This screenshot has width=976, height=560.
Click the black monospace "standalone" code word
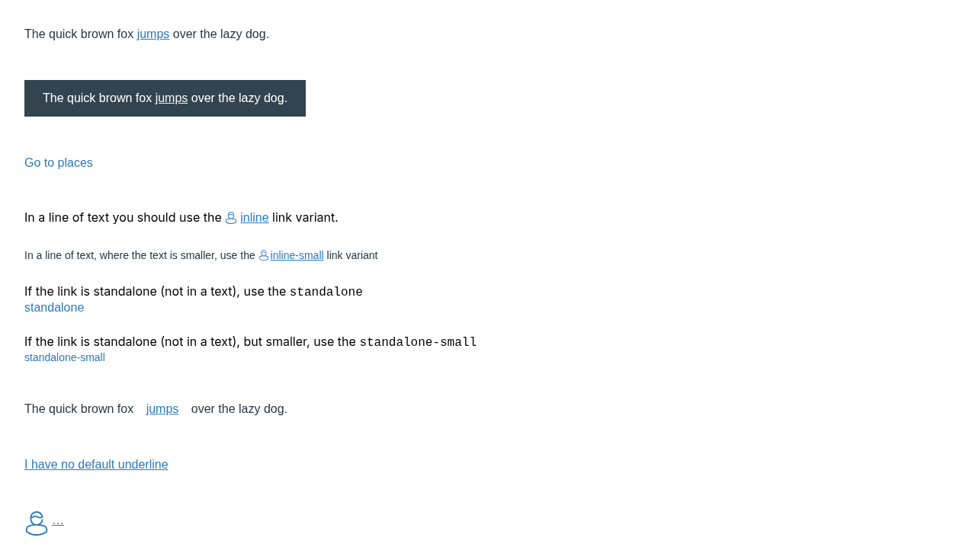click(x=326, y=292)
